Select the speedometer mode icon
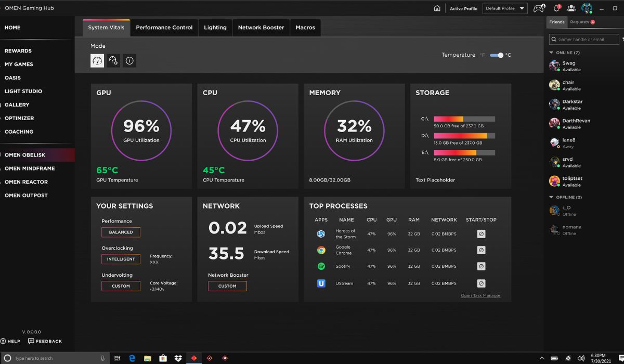The width and height of the screenshot is (624, 364). point(97,61)
